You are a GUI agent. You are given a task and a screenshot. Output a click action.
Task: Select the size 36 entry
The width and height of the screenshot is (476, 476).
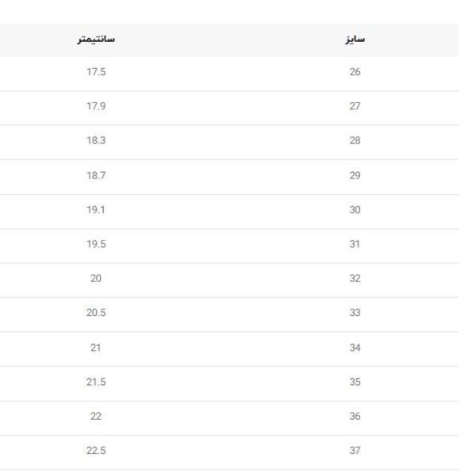[x=355, y=416]
